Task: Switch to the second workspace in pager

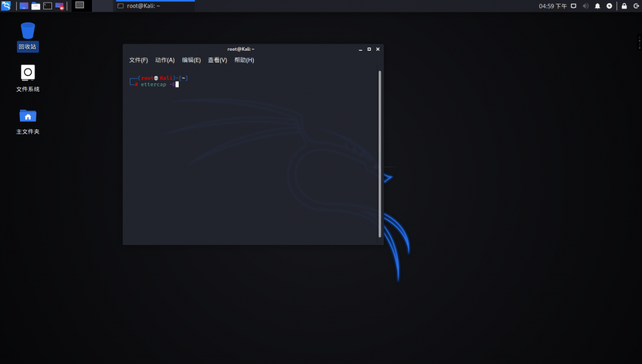Action: [x=103, y=6]
